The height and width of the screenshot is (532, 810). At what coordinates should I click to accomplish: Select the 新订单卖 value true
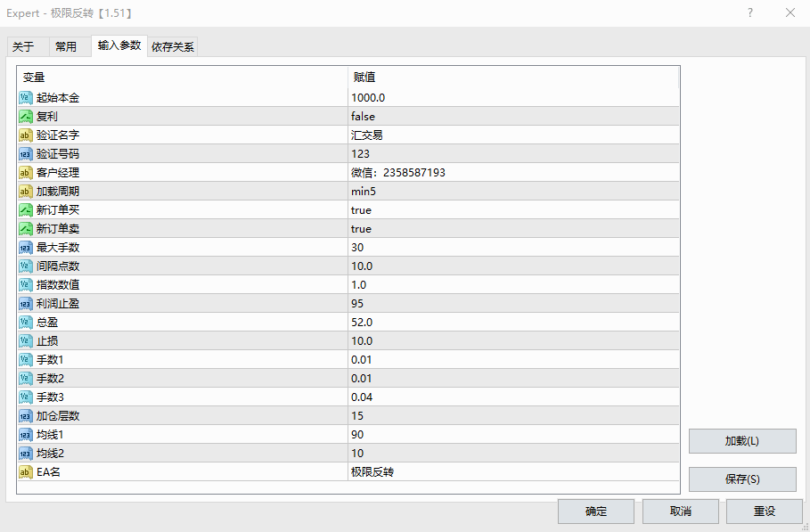click(x=361, y=229)
